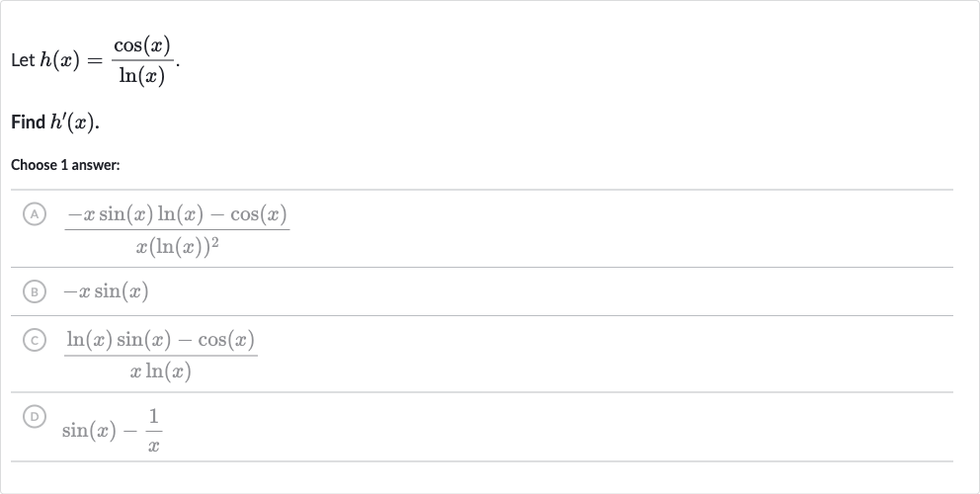
Task: Choose the radio button labeled C
Action: [x=35, y=340]
